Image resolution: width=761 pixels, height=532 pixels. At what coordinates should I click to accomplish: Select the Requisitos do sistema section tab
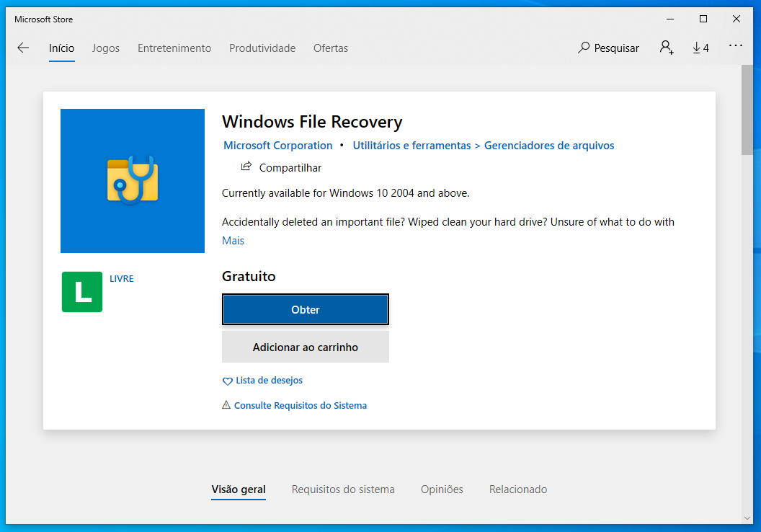tap(343, 489)
